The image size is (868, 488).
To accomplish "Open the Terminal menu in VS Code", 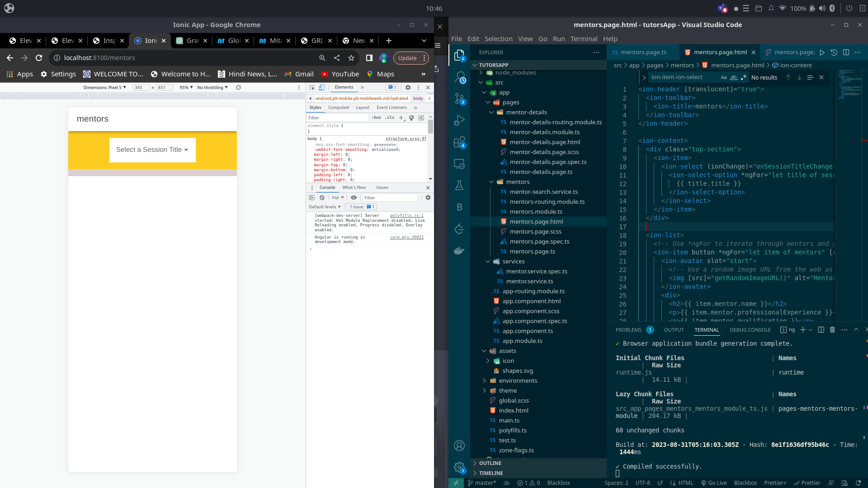I will (x=583, y=39).
